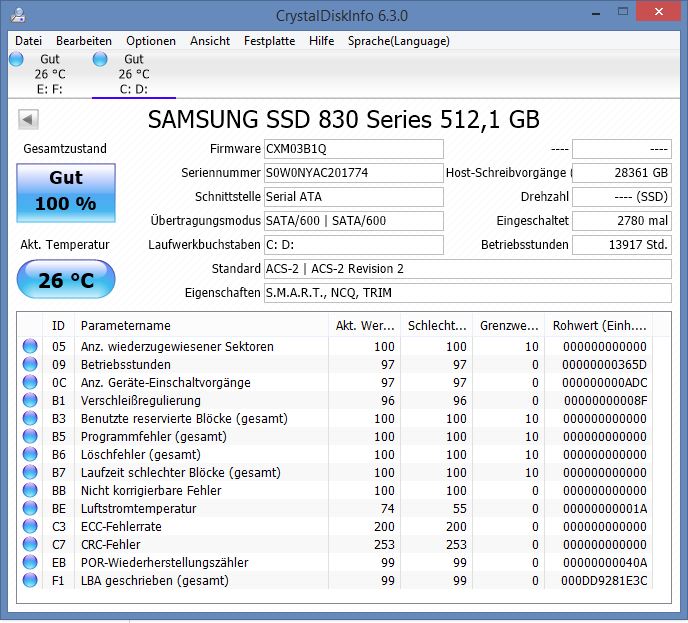The height and width of the screenshot is (623, 688).
Task: Click the Rohwert column header
Action: point(598,326)
